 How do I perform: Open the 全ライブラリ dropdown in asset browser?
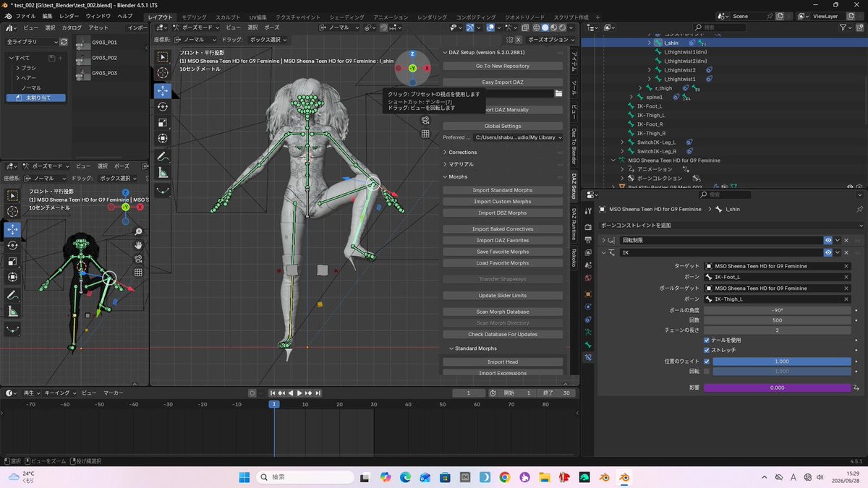coord(31,42)
